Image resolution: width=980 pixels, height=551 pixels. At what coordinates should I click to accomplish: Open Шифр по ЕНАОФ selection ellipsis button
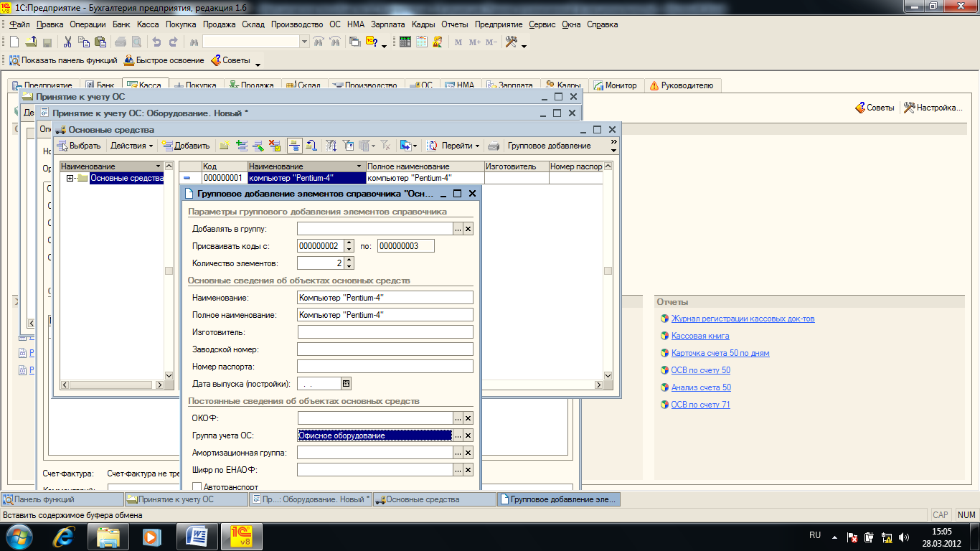pyautogui.click(x=457, y=469)
